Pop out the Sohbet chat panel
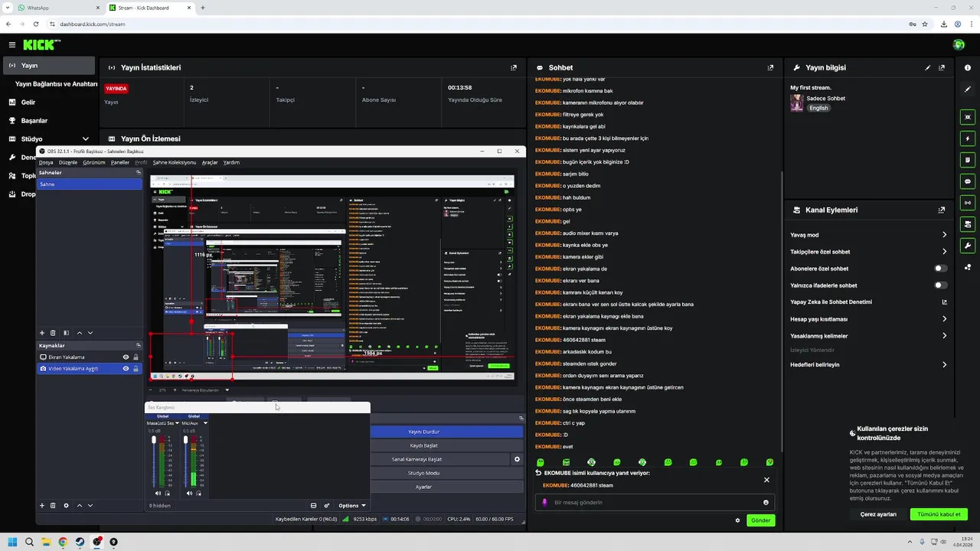Image resolution: width=980 pixels, height=551 pixels. click(x=770, y=67)
